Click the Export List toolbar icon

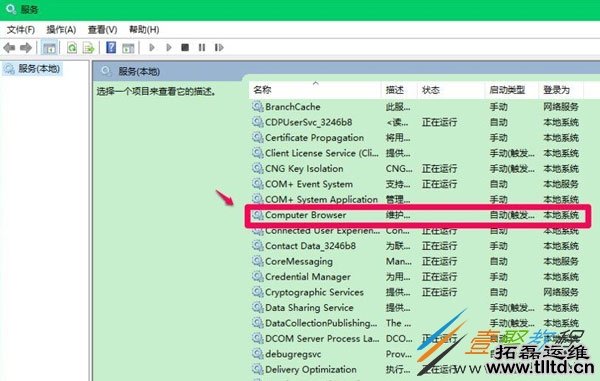tap(88, 48)
